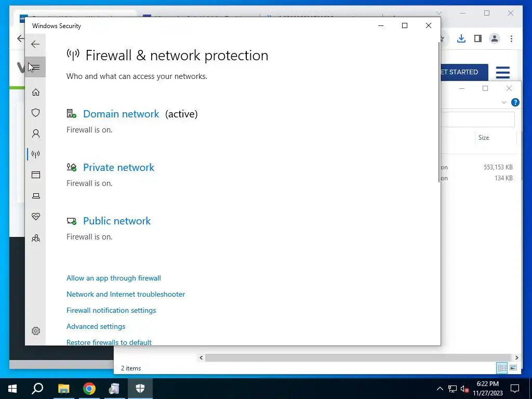Open Chrome profile avatar
Image resolution: width=532 pixels, height=399 pixels.
[495, 38]
